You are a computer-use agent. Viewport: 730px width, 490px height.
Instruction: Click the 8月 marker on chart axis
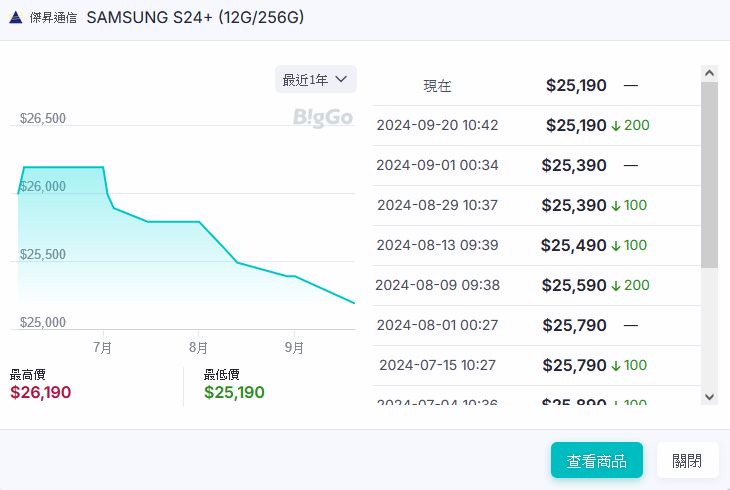click(x=198, y=348)
